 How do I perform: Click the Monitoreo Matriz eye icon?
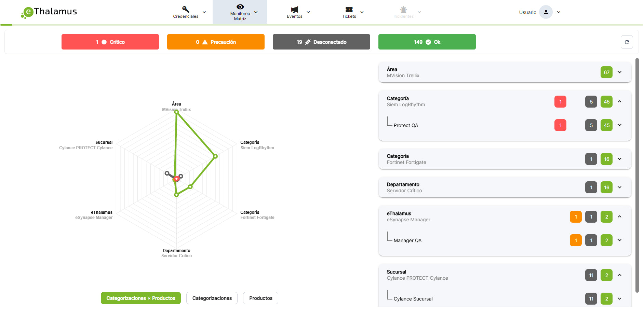(240, 7)
